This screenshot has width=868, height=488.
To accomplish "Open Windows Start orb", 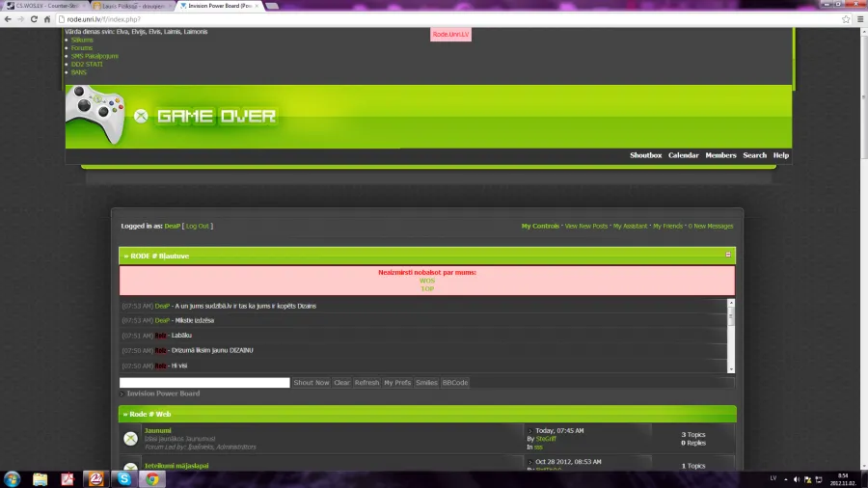I will (13, 479).
